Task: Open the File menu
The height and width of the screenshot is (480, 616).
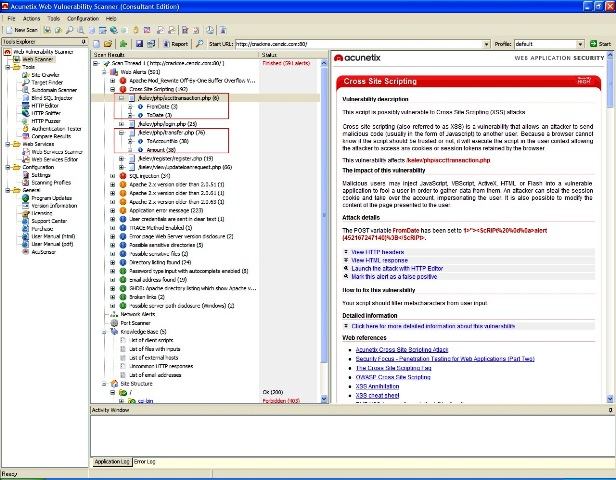Action: [x=11, y=18]
